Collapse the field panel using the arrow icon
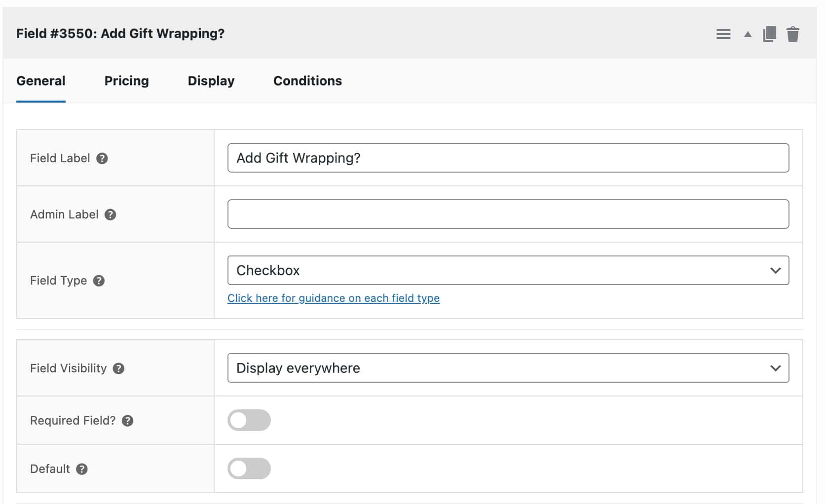The width and height of the screenshot is (825, 504). pyautogui.click(x=747, y=35)
